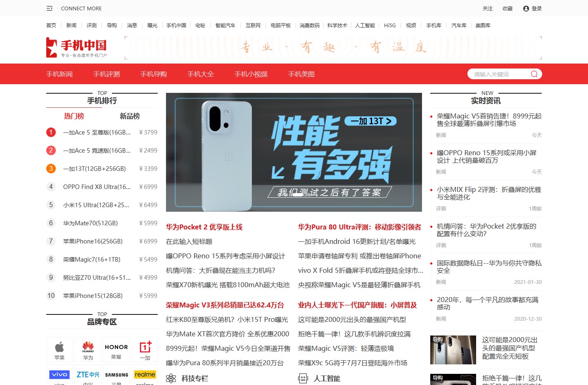Open ranking item 荣耀Magic7(16+1TB)
588x385 pixels.
point(92,260)
